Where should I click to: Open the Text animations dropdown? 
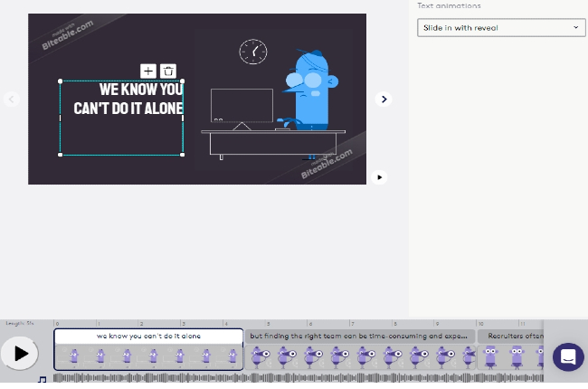(x=500, y=28)
